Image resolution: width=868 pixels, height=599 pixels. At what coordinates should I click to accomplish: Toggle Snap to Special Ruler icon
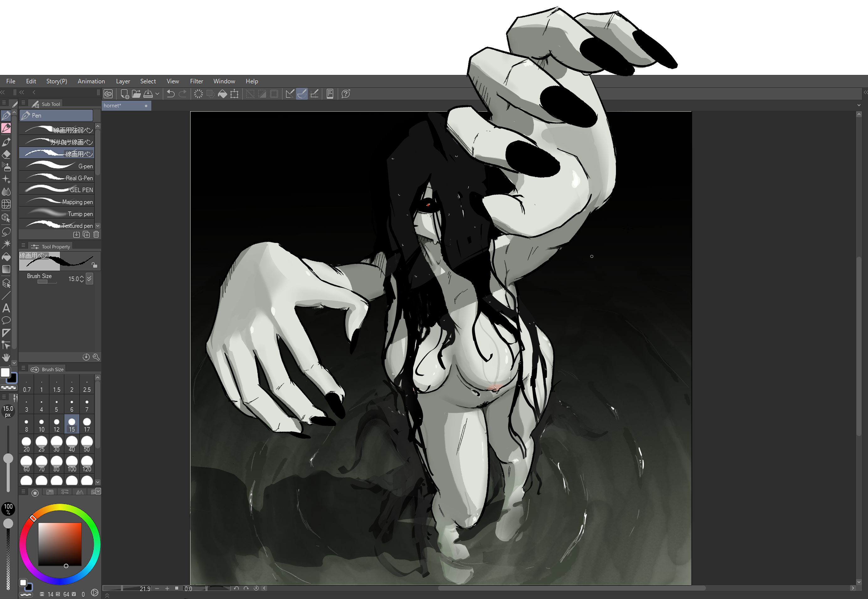[x=302, y=94]
